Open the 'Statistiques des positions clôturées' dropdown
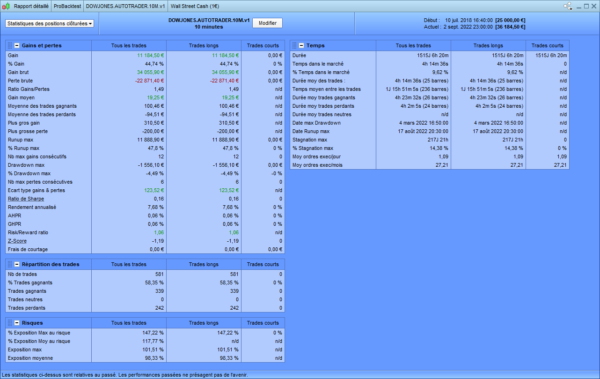The width and height of the screenshot is (600, 379). [x=50, y=23]
